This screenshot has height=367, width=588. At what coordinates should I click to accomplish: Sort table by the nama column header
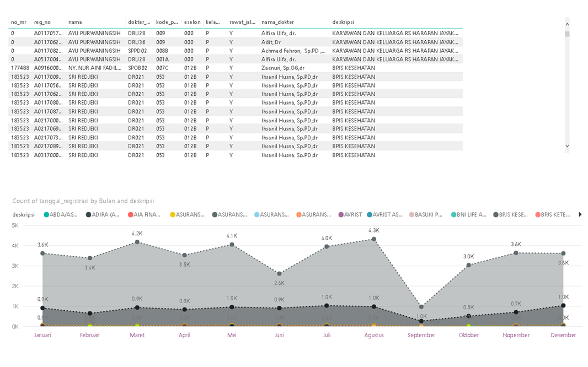tap(75, 22)
